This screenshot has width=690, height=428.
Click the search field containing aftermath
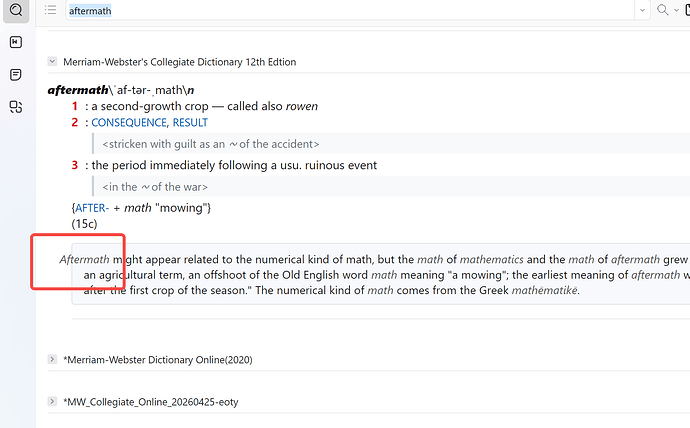point(350,11)
